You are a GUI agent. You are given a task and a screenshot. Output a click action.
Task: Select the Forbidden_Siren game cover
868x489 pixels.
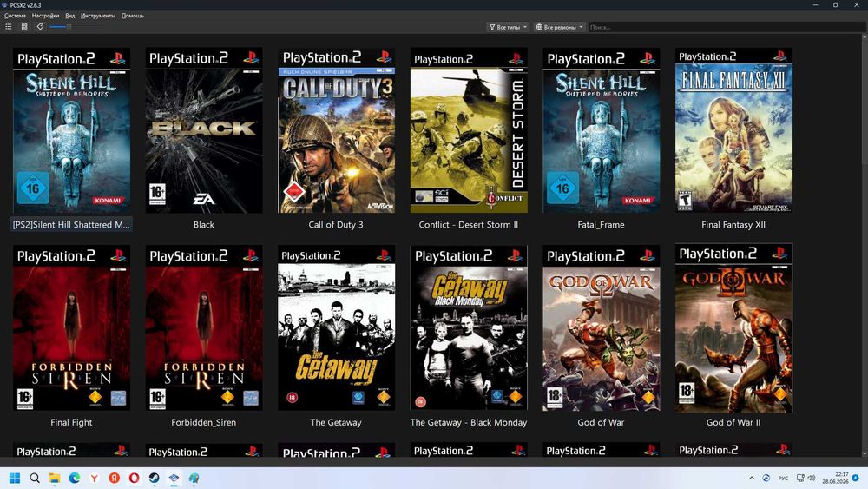204,327
